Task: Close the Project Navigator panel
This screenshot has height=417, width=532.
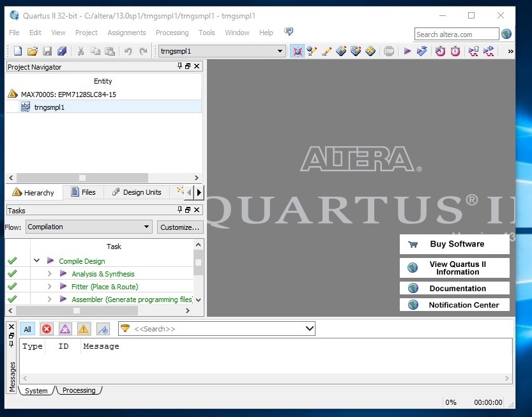Action: [x=197, y=66]
